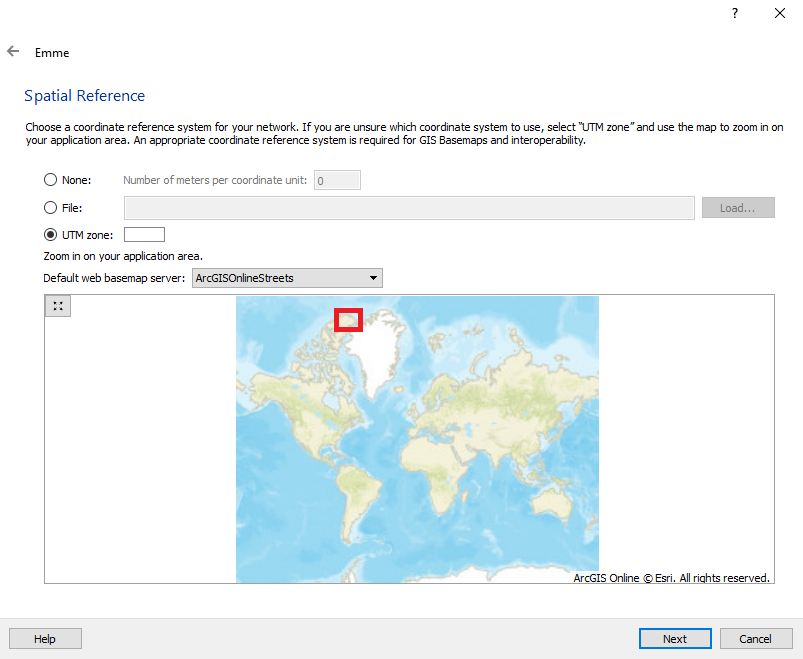Image resolution: width=803 pixels, height=659 pixels.
Task: Click the File path text field
Action: click(x=409, y=208)
